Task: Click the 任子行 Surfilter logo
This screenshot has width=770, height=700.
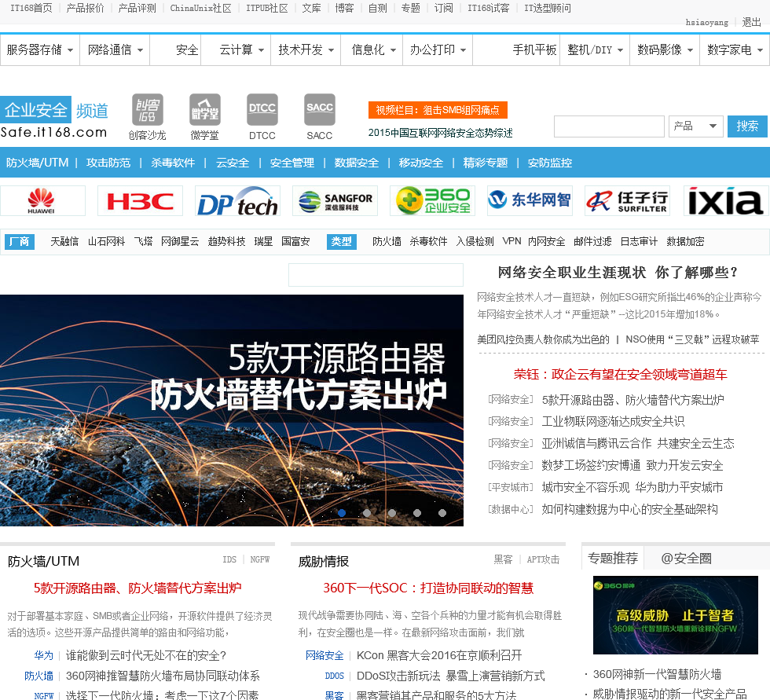Action: click(627, 201)
